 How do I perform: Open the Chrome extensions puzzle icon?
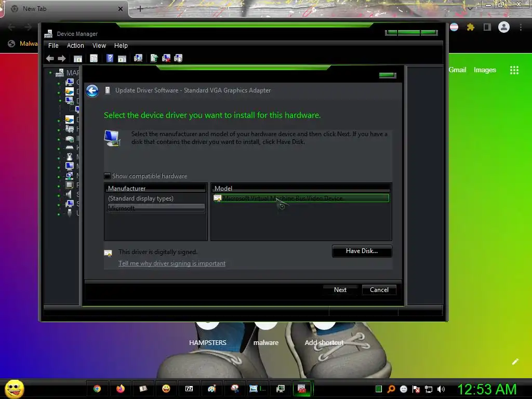[x=470, y=27]
